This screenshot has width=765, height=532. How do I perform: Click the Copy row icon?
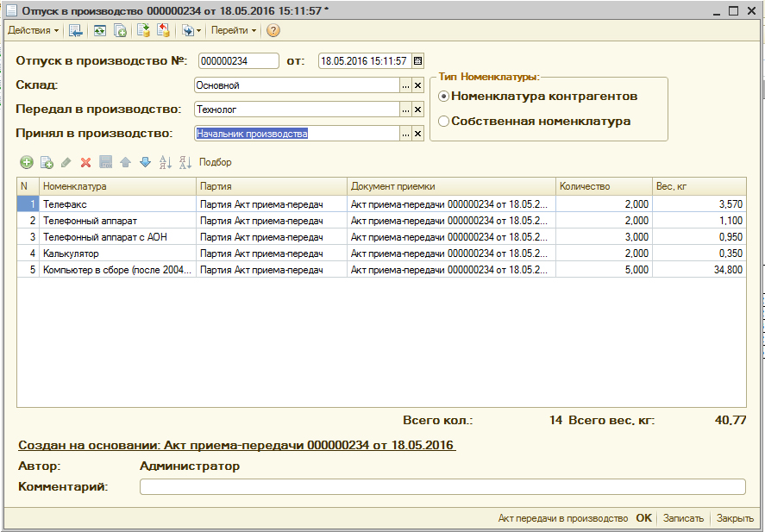click(47, 162)
